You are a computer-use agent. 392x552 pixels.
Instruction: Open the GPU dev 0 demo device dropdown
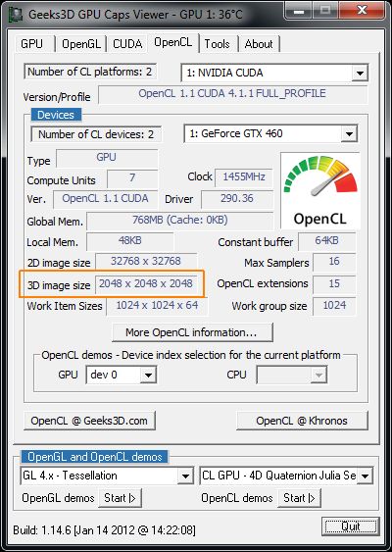pos(148,376)
